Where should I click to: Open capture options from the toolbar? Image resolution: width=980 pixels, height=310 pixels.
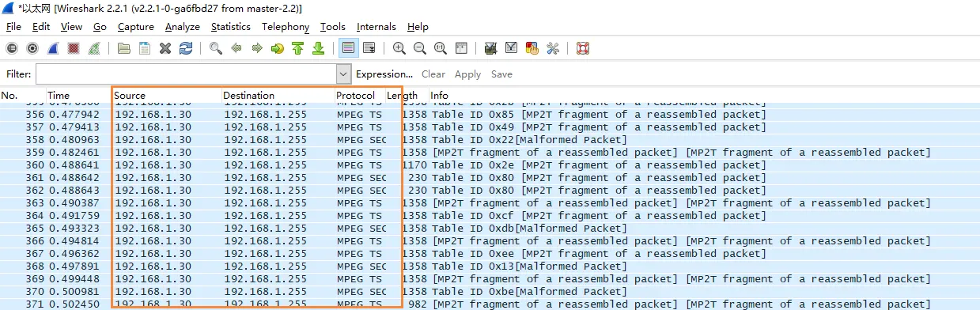click(x=32, y=48)
